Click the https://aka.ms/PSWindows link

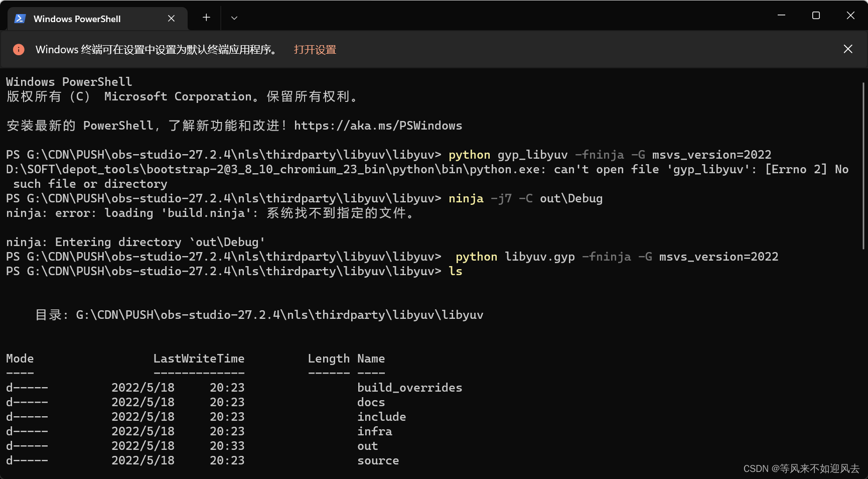pyautogui.click(x=378, y=126)
